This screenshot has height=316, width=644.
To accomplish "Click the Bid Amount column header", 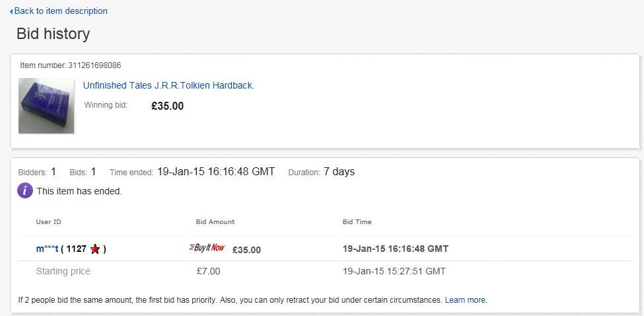I will pos(215,222).
